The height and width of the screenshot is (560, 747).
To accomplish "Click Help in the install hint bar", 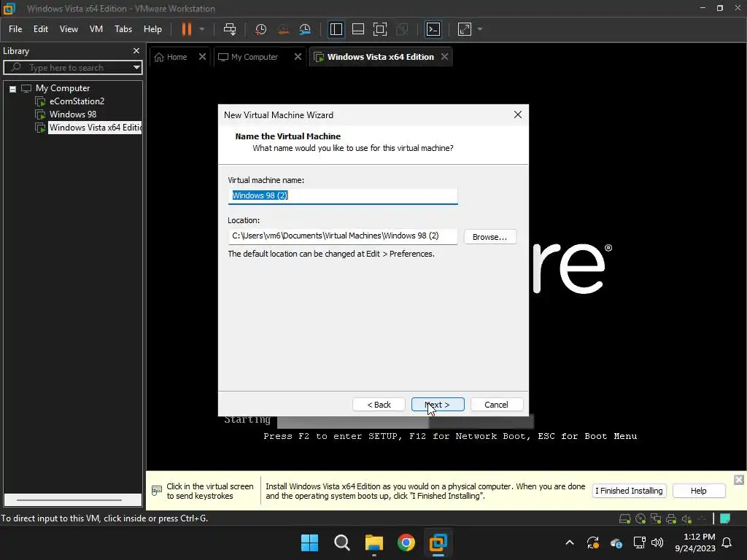I will coord(698,491).
